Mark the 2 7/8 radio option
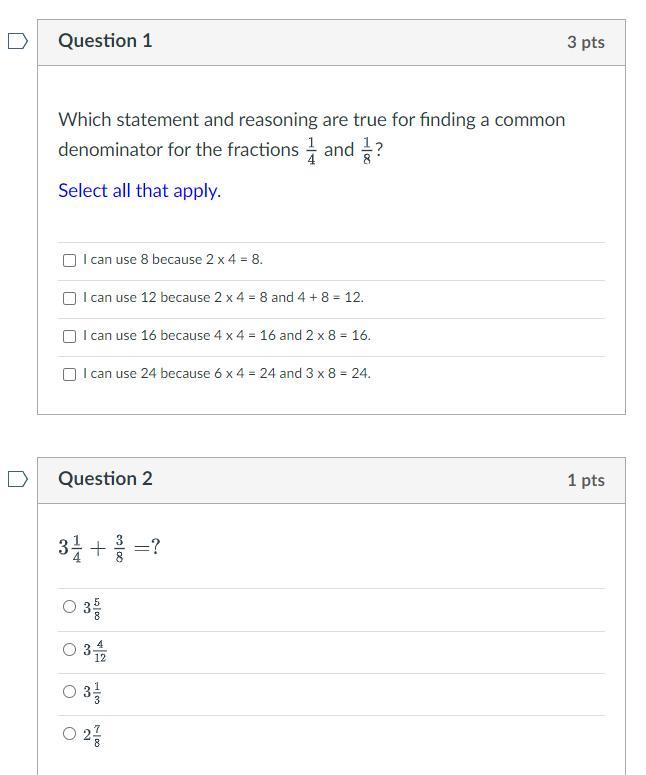 [x=69, y=733]
